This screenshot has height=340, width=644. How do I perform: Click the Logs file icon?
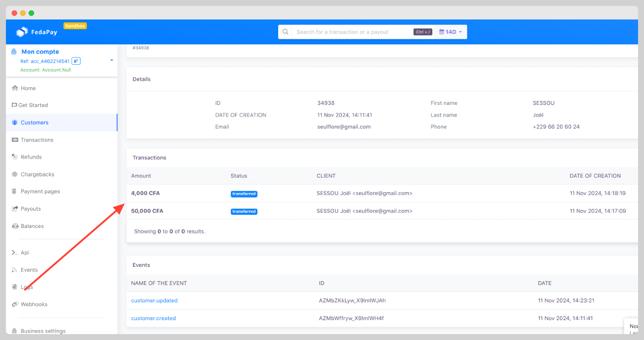click(14, 287)
